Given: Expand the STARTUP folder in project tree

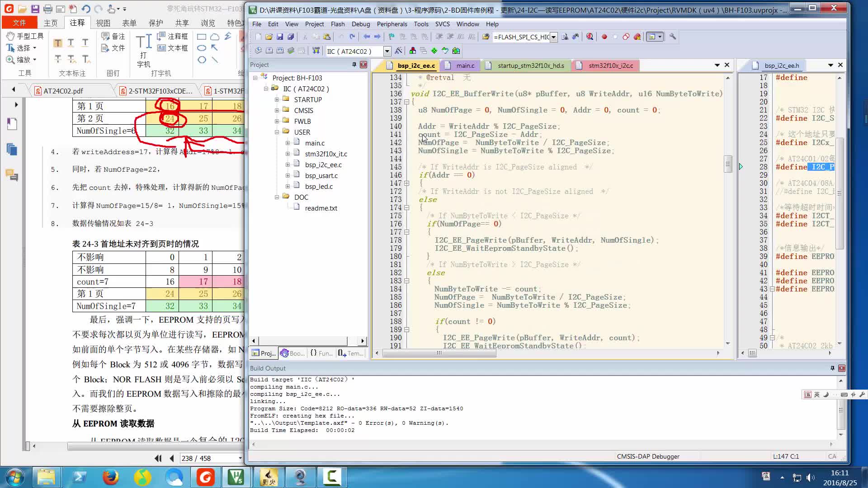Looking at the screenshot, I should pyautogui.click(x=277, y=99).
